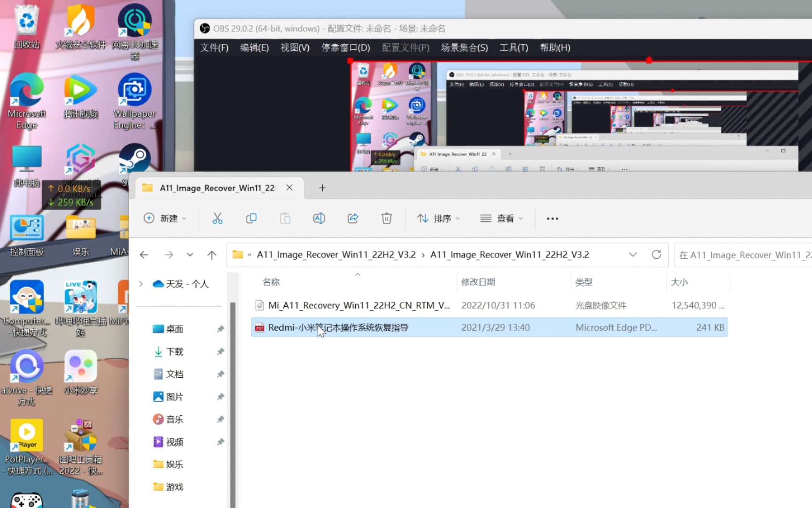The height and width of the screenshot is (508, 812).
Task: Open This PC desktop icon
Action: (x=27, y=166)
